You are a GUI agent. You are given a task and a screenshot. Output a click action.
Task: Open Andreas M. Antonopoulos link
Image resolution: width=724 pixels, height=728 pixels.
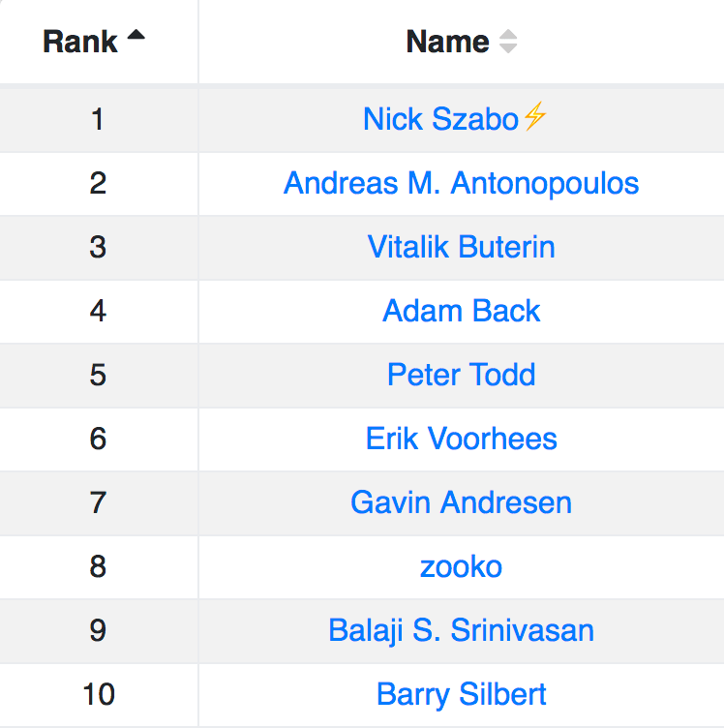462,183
